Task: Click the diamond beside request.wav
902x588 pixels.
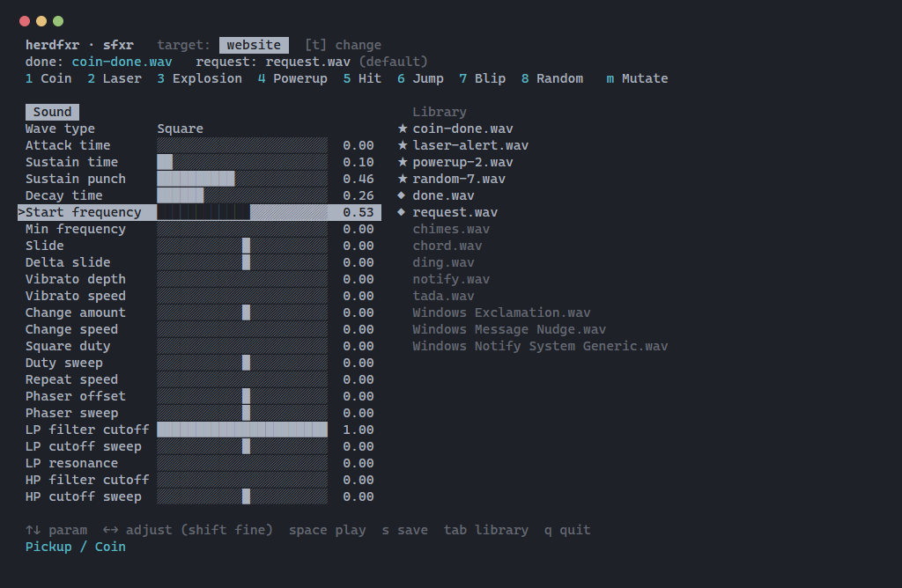Action: 402,212
